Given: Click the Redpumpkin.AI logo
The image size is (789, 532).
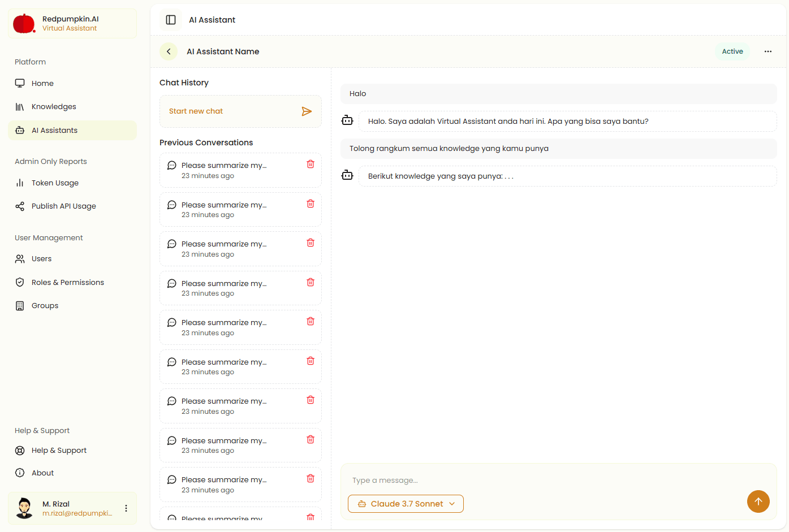Looking at the screenshot, I should pos(24,24).
